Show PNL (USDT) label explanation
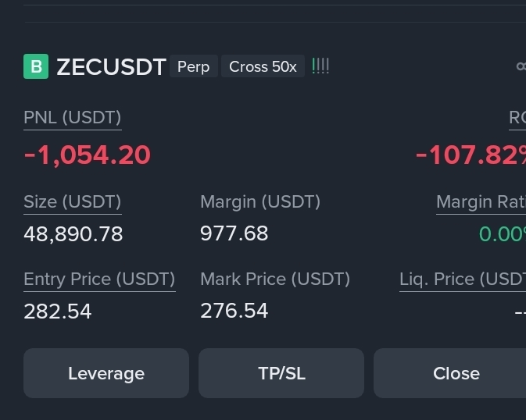The height and width of the screenshot is (420, 526). point(73,118)
